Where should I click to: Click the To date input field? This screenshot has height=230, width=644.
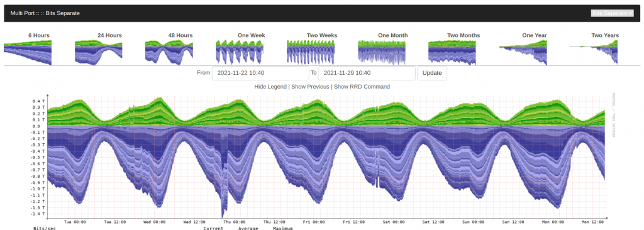pos(367,73)
